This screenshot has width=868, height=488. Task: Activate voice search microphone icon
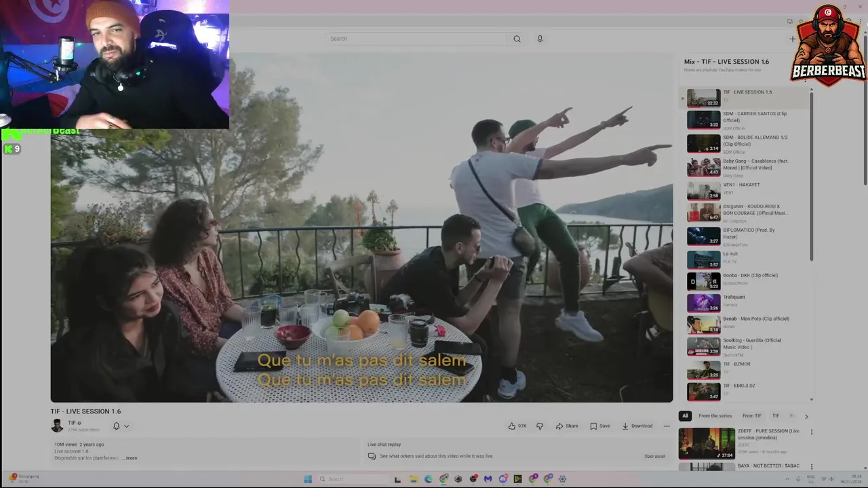(x=540, y=39)
